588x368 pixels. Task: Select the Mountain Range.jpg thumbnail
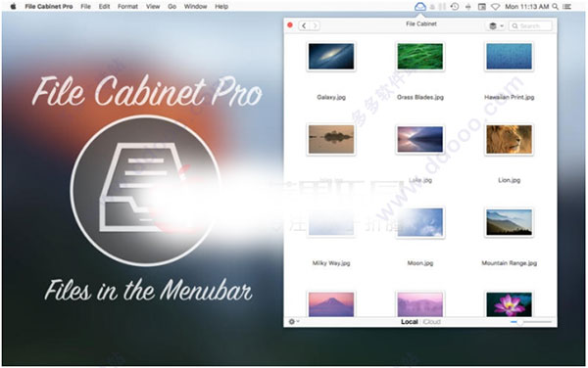[509, 222]
